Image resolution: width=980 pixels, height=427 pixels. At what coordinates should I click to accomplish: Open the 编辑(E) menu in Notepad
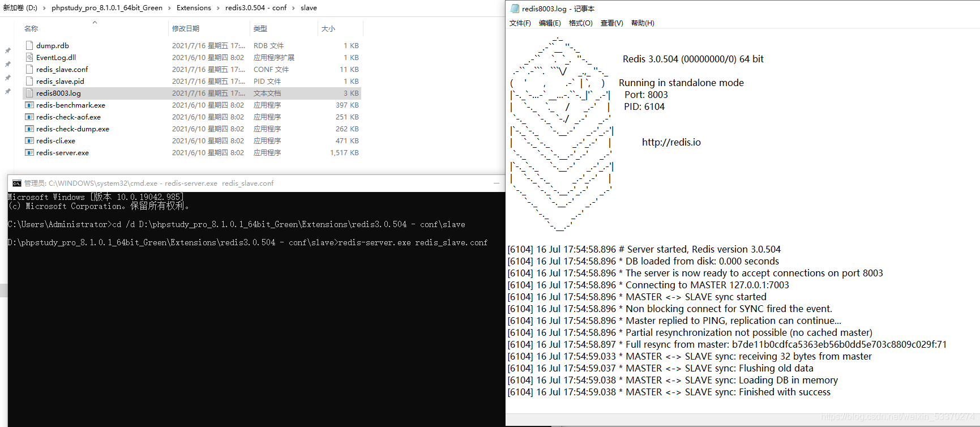coord(550,23)
